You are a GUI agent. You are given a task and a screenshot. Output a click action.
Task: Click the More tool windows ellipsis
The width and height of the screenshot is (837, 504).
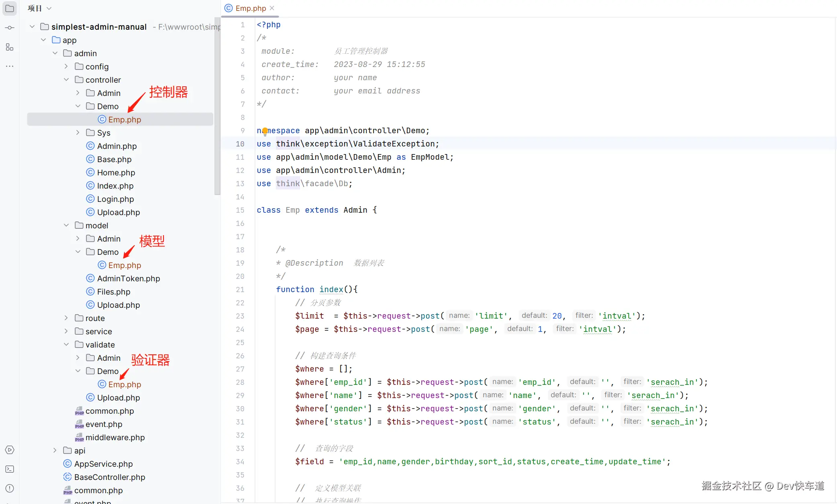tap(10, 66)
